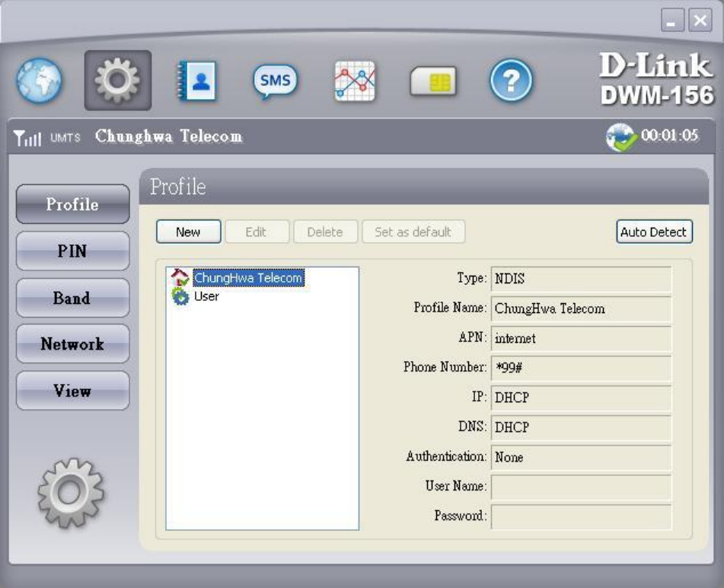Click the UMTS network type label

coord(65,138)
